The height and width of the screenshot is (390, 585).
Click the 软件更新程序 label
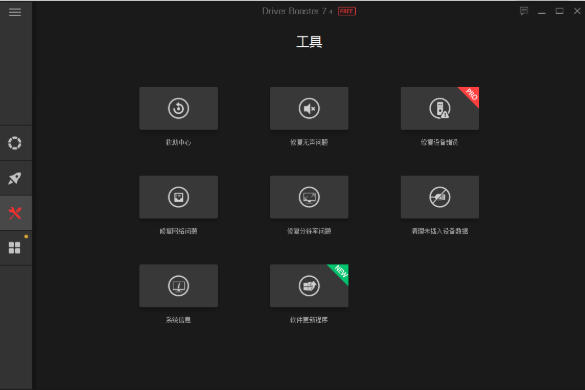pos(309,320)
